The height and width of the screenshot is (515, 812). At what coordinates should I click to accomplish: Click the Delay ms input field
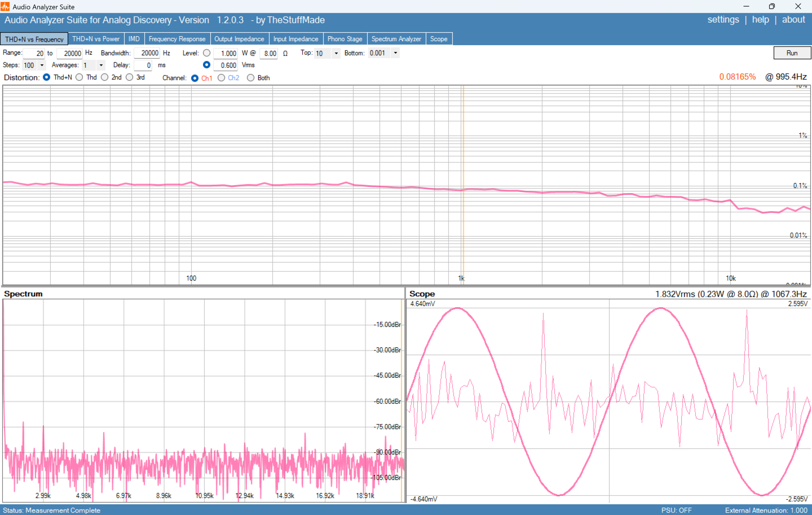(x=143, y=65)
